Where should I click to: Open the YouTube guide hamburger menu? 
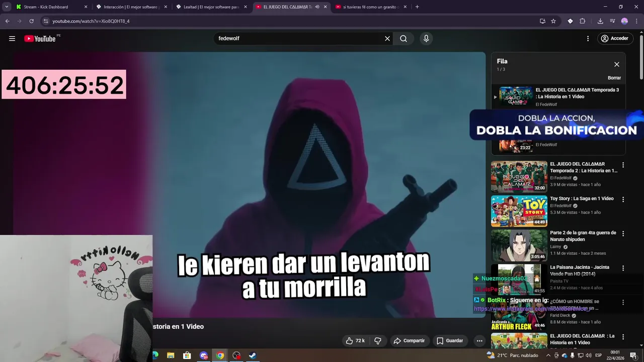[x=12, y=39]
